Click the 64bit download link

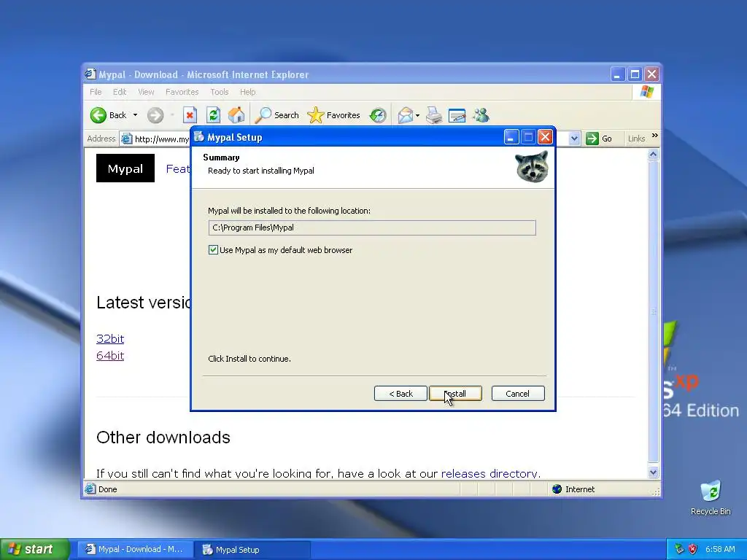(x=110, y=355)
